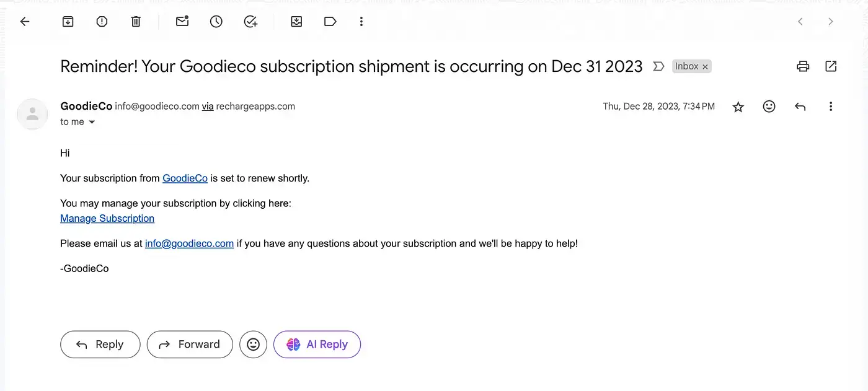Click the AI Reply button
Viewport: 868px width, 391px height.
(317, 345)
